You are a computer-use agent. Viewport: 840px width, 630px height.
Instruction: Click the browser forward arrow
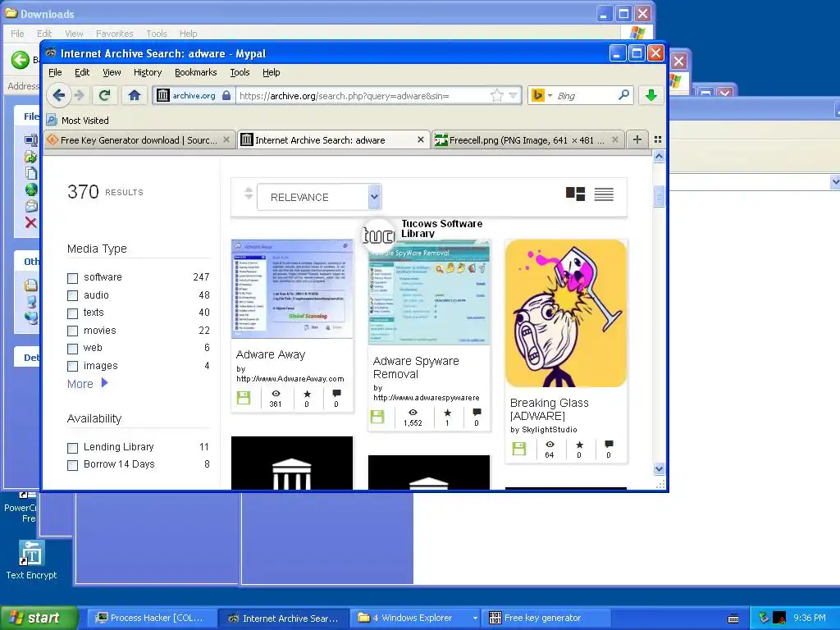pos(80,95)
